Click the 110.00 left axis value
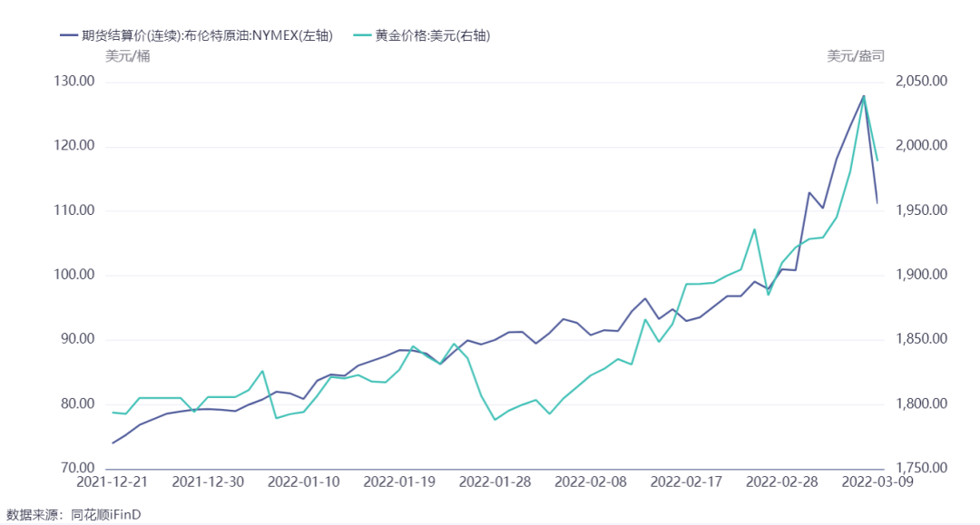 tap(74, 210)
